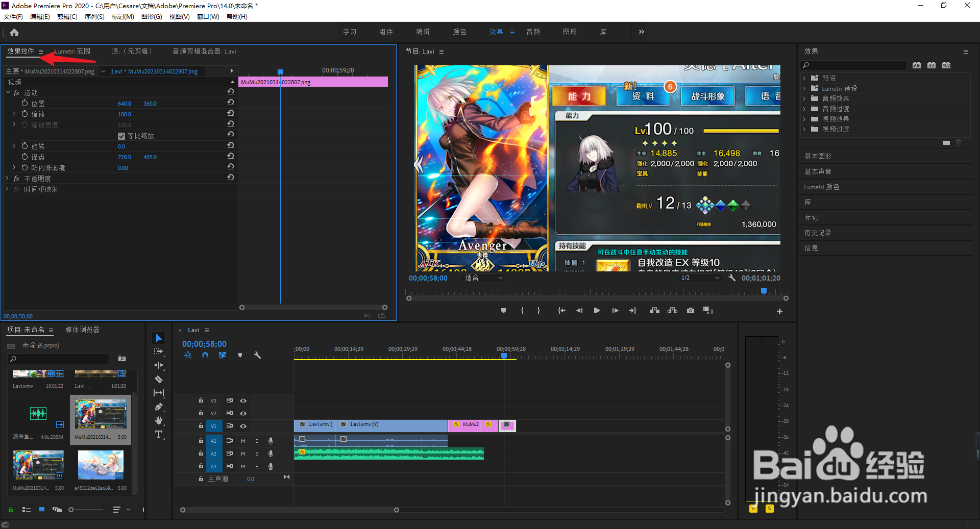The width and height of the screenshot is (980, 529).
Task: Mute audio track A3
Action: click(243, 466)
